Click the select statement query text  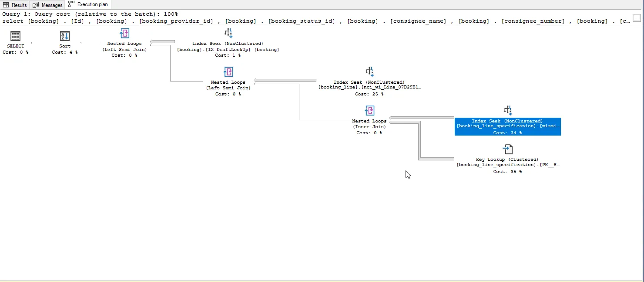[316, 21]
